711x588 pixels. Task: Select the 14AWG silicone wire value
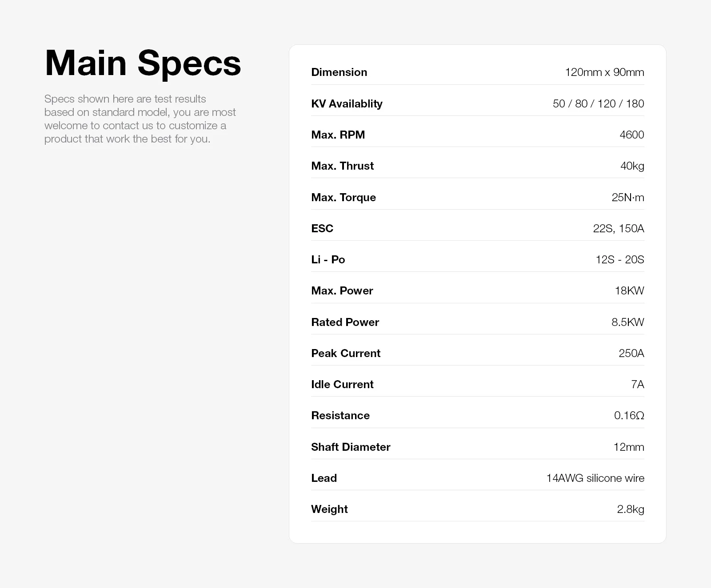point(595,478)
